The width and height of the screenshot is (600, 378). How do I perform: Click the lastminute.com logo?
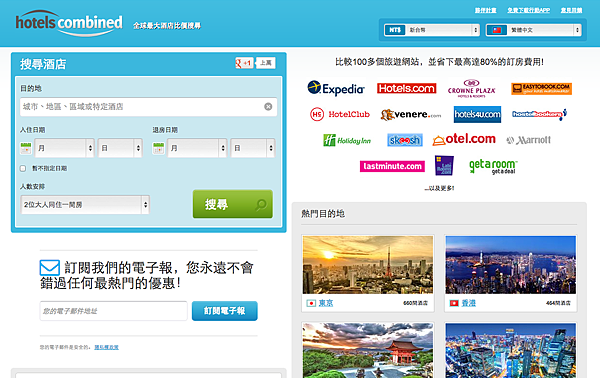[x=392, y=166]
